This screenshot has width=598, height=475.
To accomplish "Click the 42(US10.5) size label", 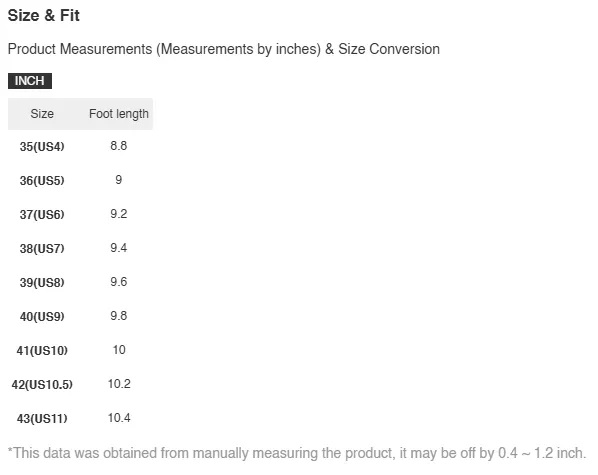I will (42, 384).
